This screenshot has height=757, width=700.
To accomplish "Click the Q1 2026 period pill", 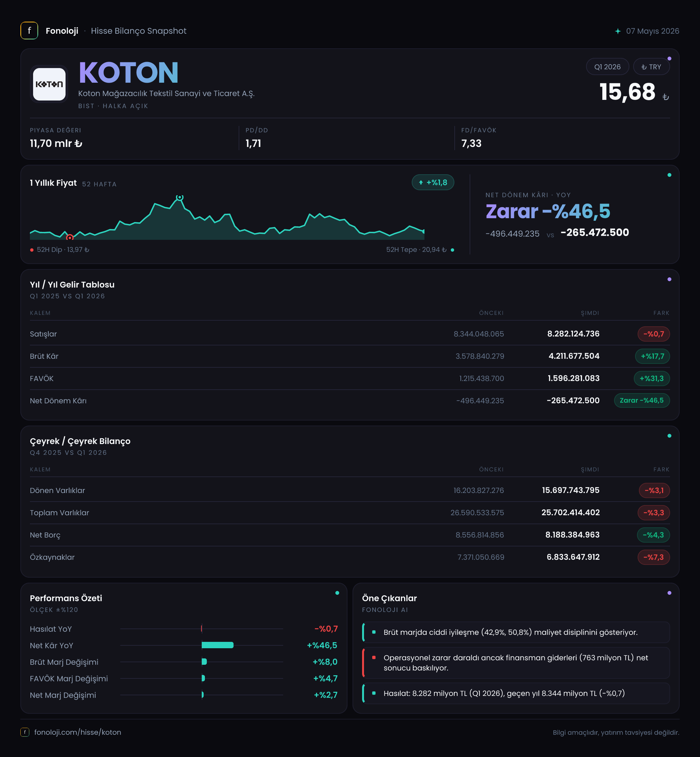I will point(607,67).
